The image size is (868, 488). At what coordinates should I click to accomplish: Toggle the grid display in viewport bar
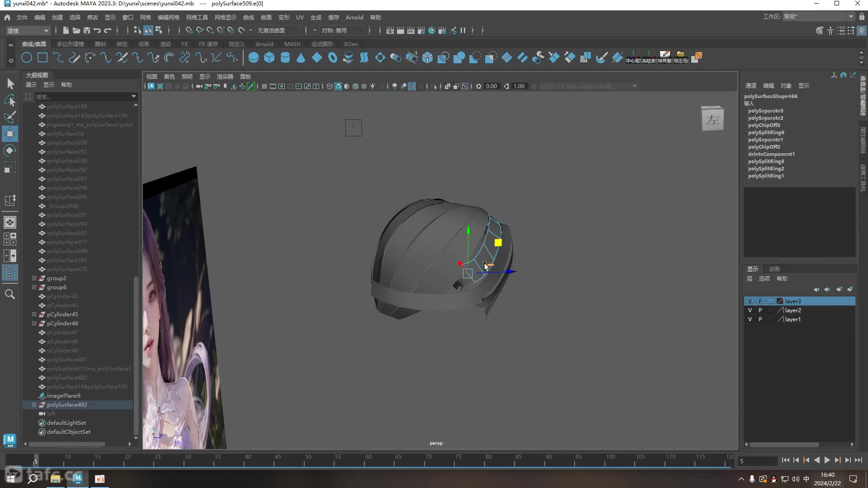click(x=264, y=86)
